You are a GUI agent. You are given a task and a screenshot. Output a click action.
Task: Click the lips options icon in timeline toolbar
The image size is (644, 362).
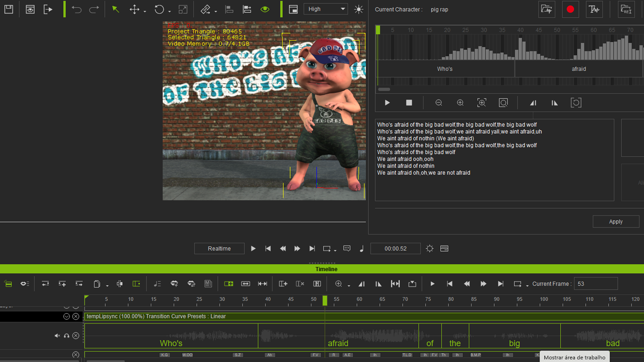coord(191,284)
